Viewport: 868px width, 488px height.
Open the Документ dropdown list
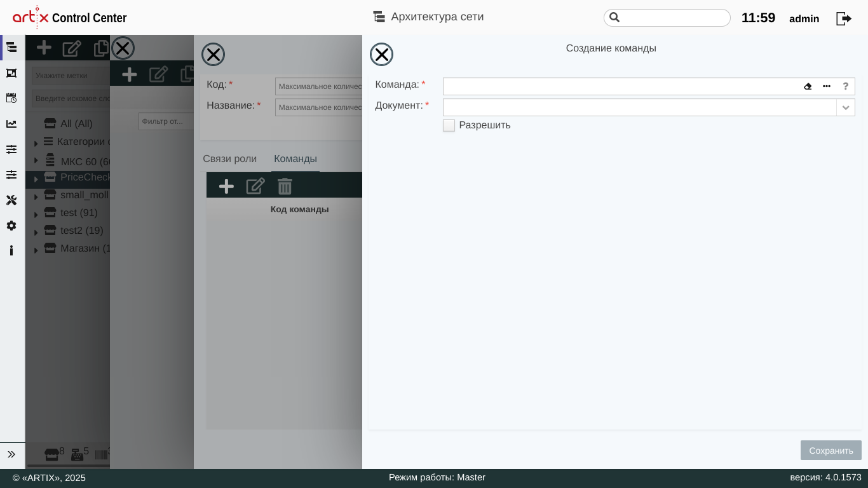click(x=845, y=107)
